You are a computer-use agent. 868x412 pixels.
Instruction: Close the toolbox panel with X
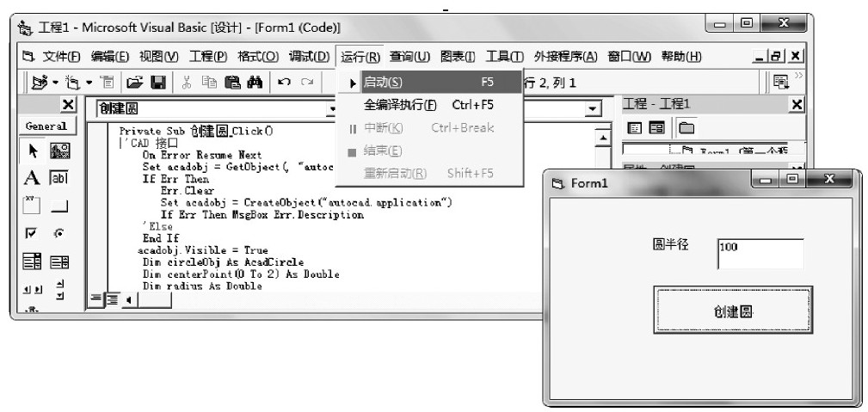click(68, 105)
